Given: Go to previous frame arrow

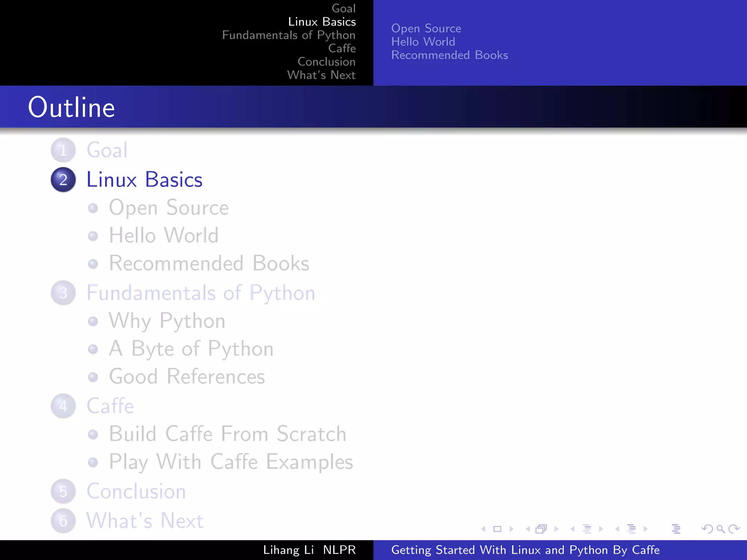Looking at the screenshot, I should [x=528, y=529].
